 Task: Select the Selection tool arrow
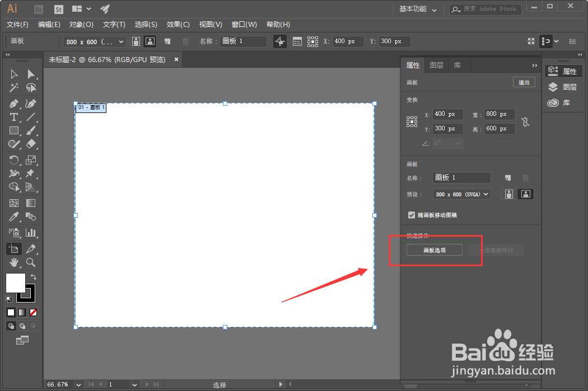pos(14,74)
